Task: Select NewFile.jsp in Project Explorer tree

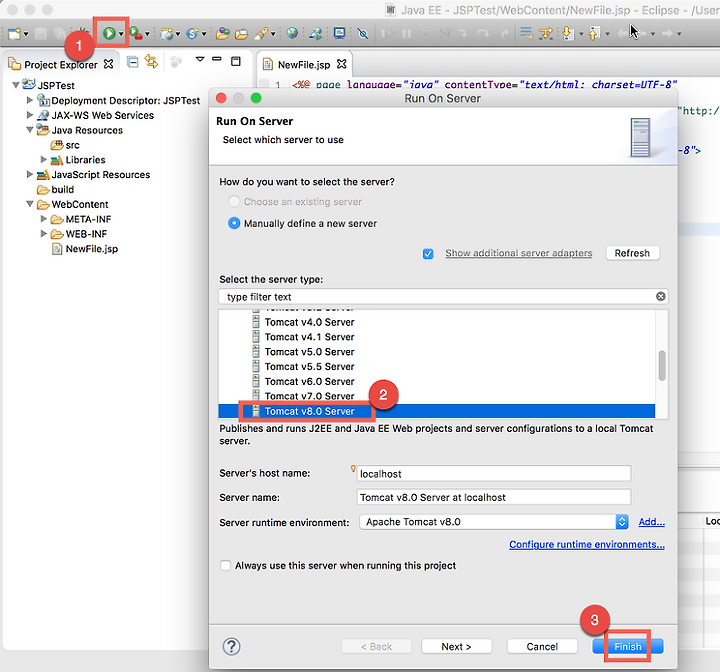Action: [x=85, y=248]
